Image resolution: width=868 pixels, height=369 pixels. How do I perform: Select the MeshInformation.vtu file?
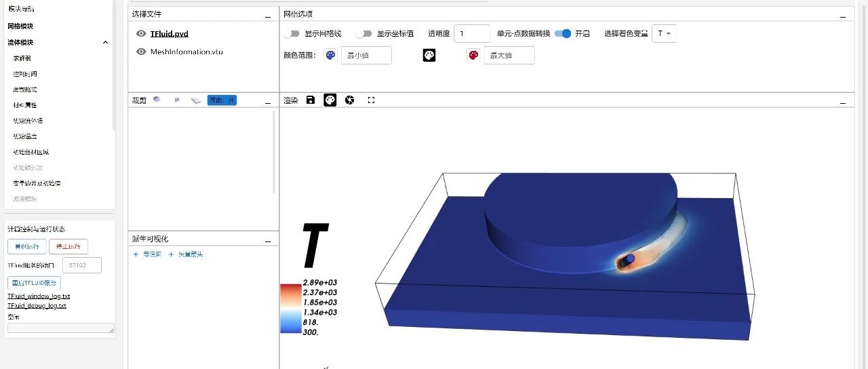[186, 52]
